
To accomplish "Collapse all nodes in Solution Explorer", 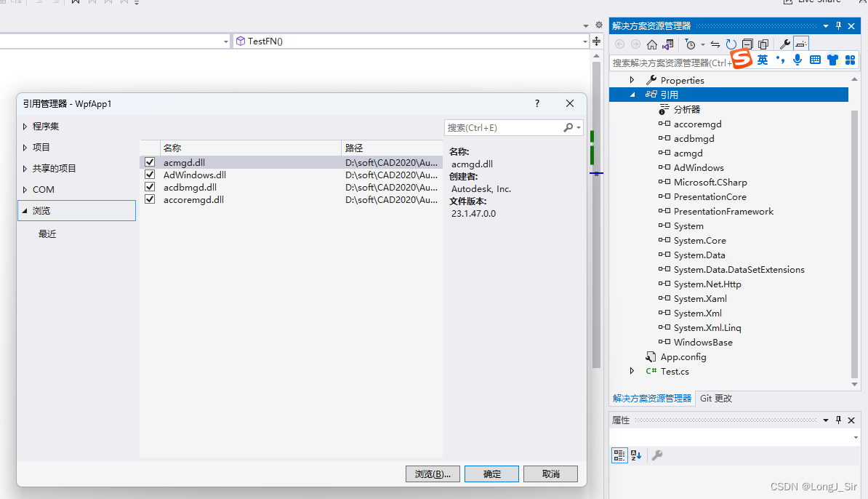I will click(747, 44).
